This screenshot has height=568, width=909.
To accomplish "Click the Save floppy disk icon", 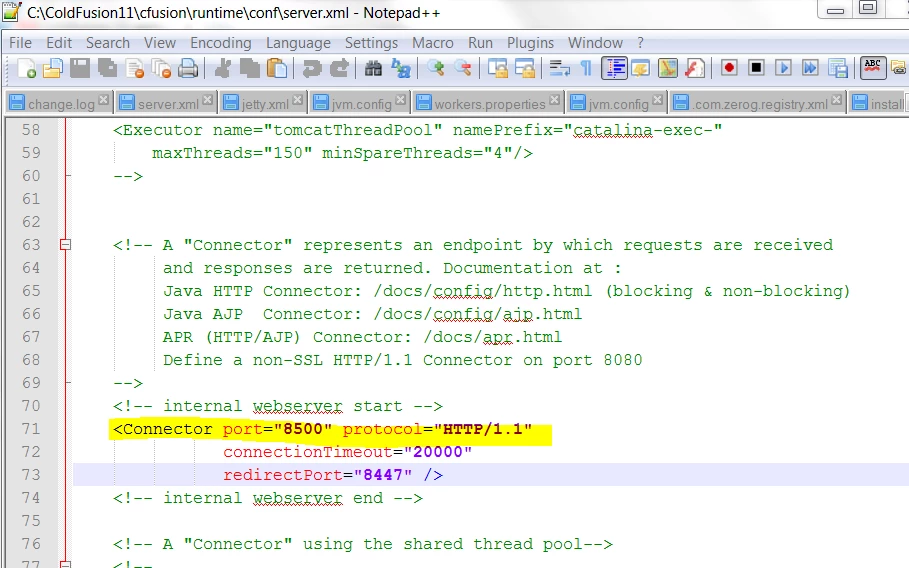I will coord(80,68).
